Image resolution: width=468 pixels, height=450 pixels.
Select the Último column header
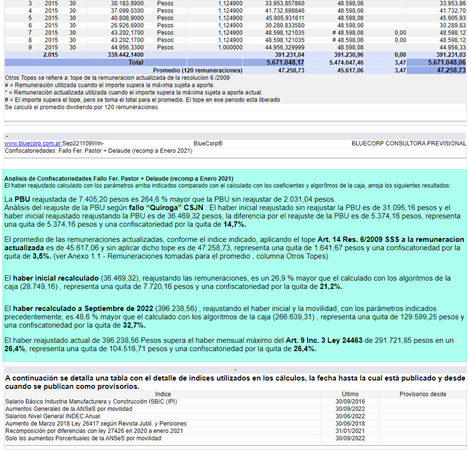[350, 394]
